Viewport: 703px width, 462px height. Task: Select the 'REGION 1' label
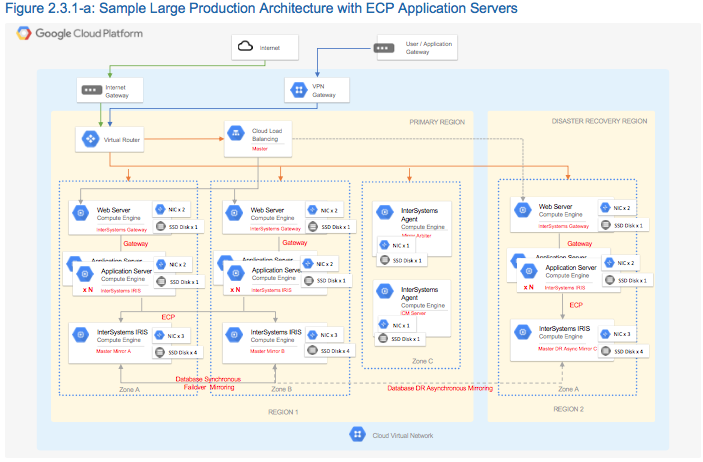283,412
